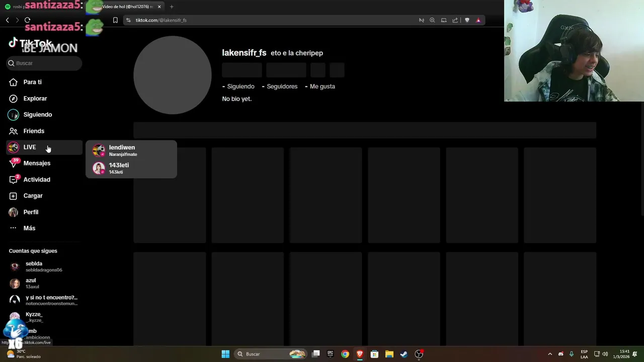The image size is (644, 362).
Task: Launch Epic Games from taskbar
Action: click(x=331, y=354)
